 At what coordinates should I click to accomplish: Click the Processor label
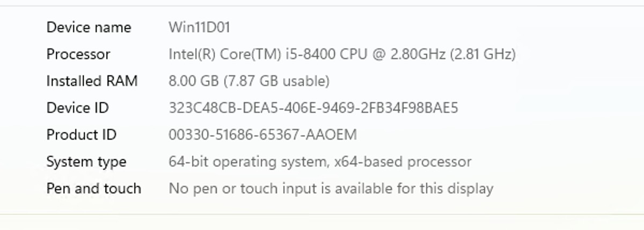78,54
